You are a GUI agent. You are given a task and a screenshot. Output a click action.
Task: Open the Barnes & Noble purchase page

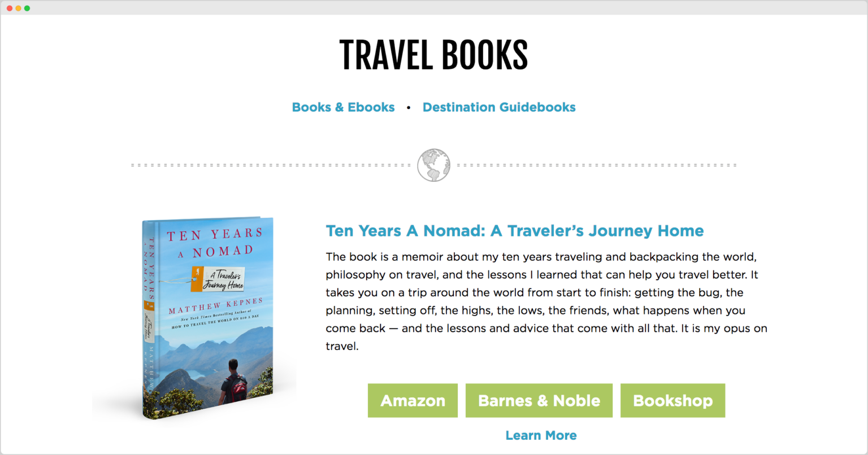(539, 400)
